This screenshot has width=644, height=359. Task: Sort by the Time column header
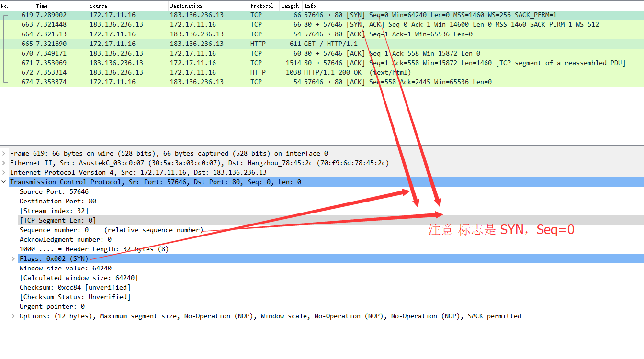(x=61, y=6)
